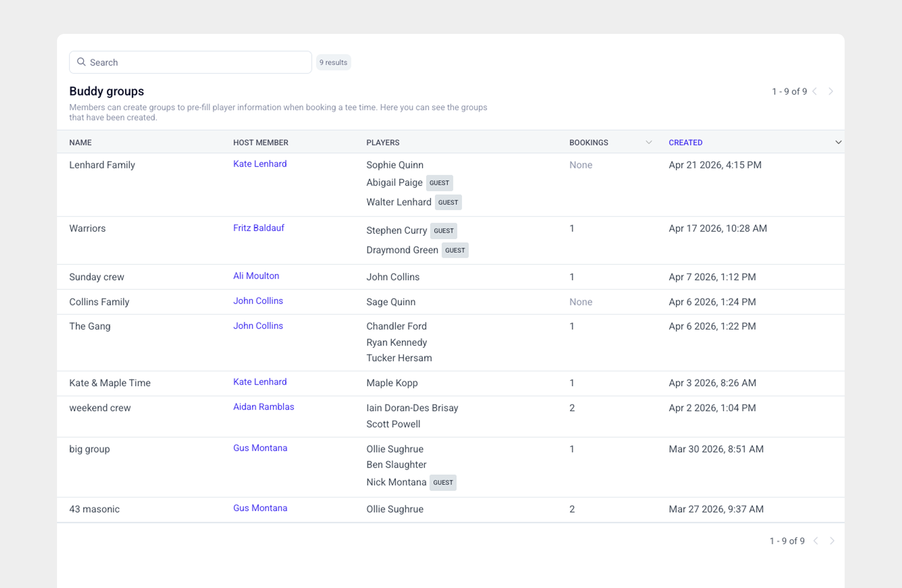Select John Collins link in Collins Family row
Image resolution: width=902 pixels, height=588 pixels.
[258, 300]
